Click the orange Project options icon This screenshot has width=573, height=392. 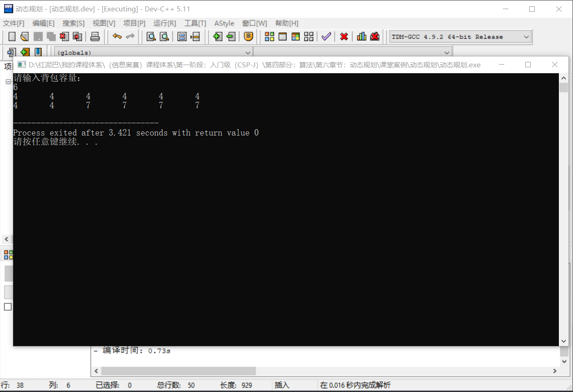pyautogui.click(x=248, y=37)
